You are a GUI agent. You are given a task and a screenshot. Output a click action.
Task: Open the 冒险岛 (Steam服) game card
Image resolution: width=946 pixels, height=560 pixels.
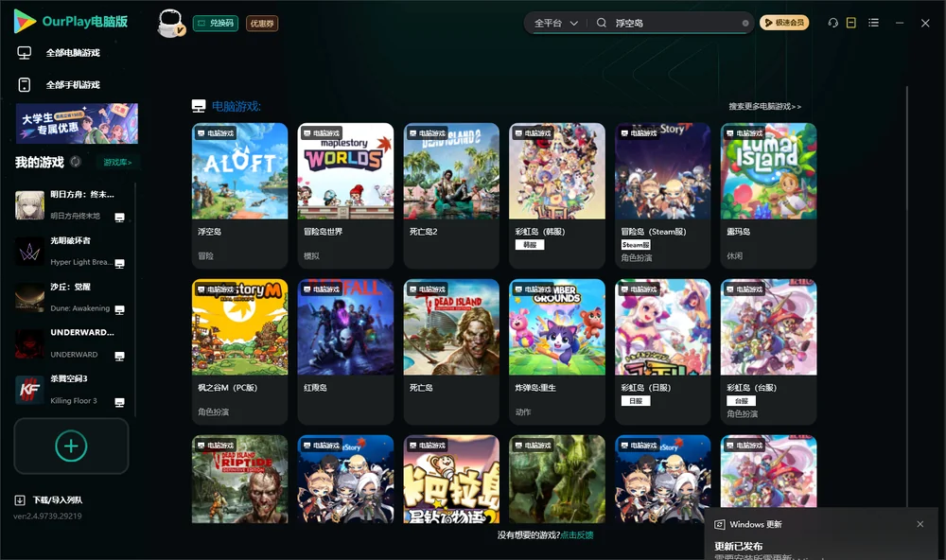point(662,196)
